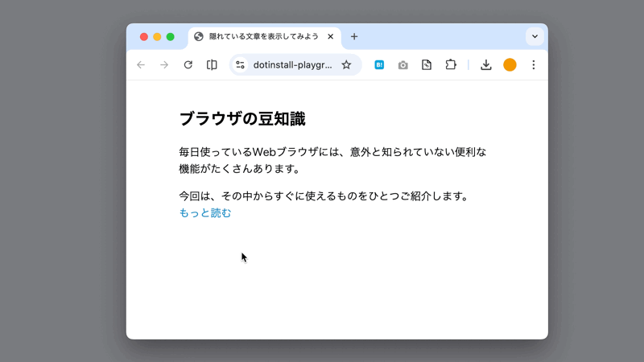Screen dimensions: 644x362
Task: Click the globe favicon on the tab
Action: [199, 36]
